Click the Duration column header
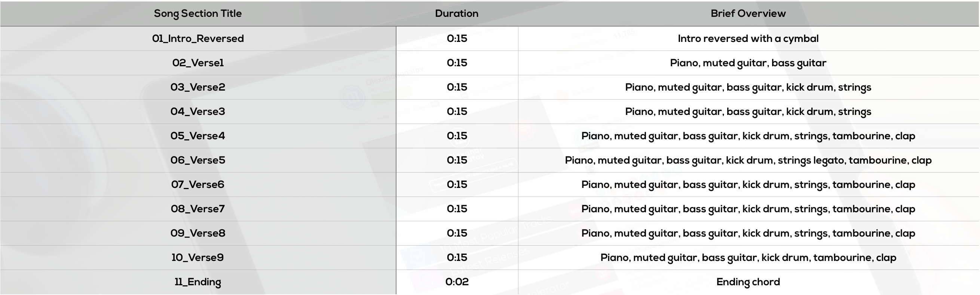This screenshot has height=295, width=980. [x=456, y=14]
